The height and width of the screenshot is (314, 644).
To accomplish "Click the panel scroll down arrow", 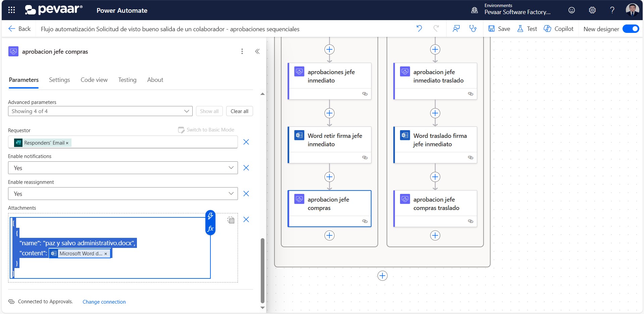I will click(x=262, y=308).
